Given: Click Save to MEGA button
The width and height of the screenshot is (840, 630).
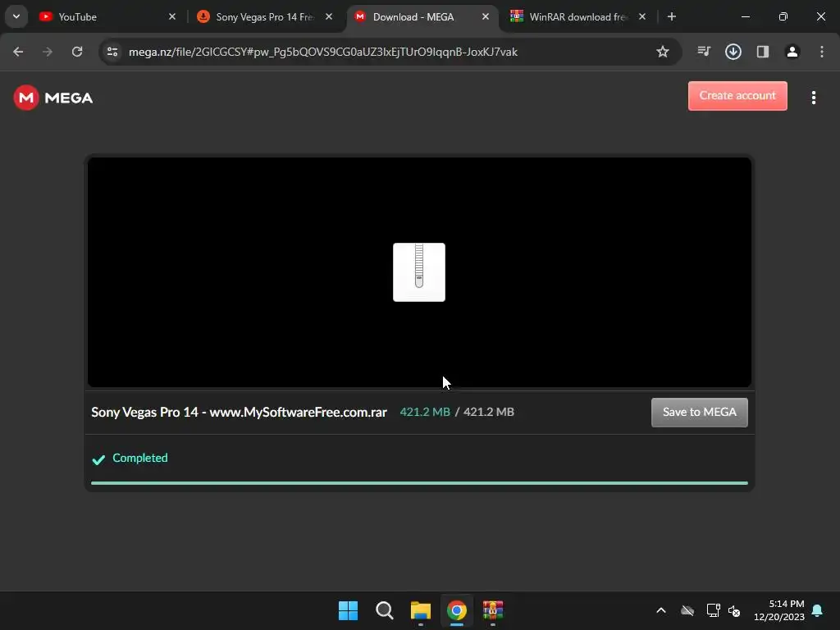Looking at the screenshot, I should 700,413.
